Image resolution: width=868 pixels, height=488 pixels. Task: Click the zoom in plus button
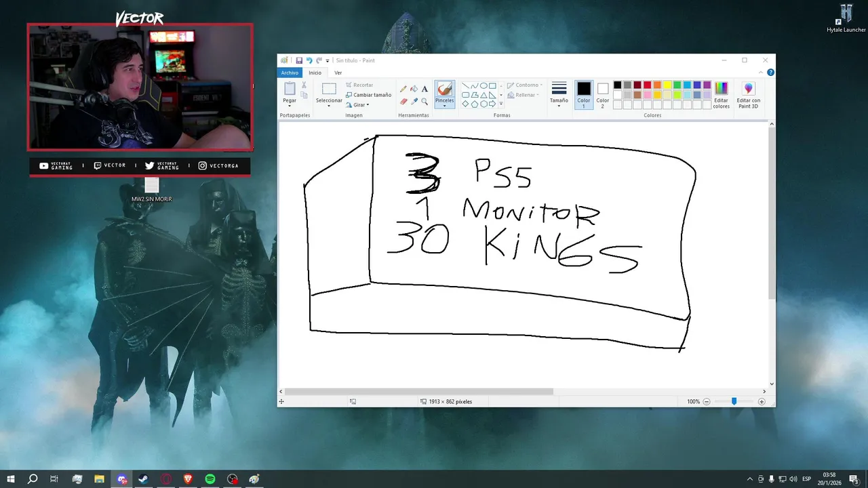(762, 402)
